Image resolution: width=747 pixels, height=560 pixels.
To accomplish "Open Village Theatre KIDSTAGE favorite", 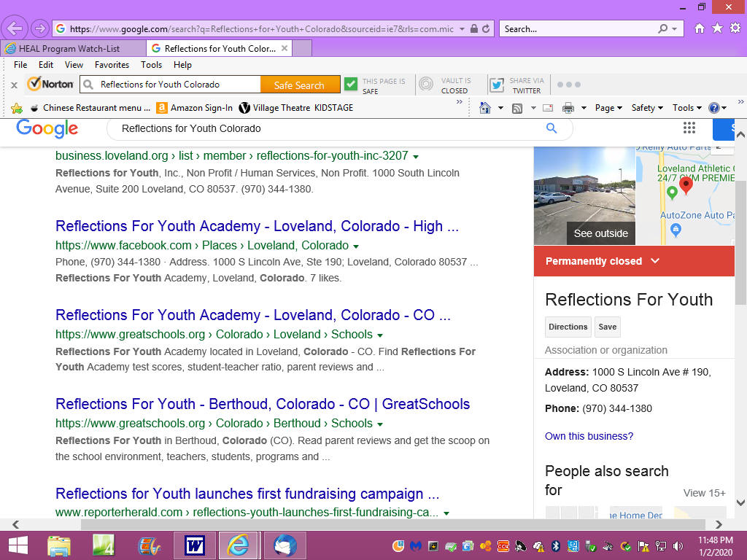I will pyautogui.click(x=296, y=108).
